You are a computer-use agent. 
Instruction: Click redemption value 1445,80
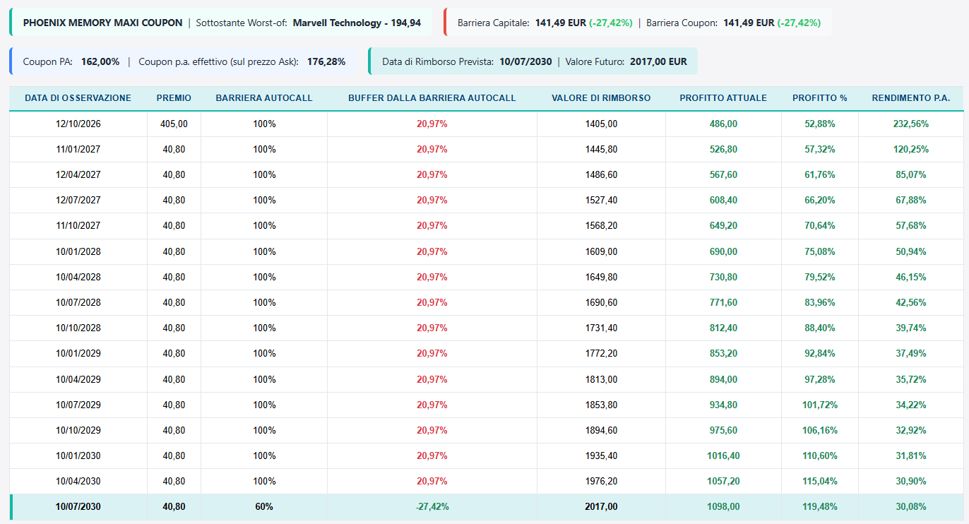601,149
